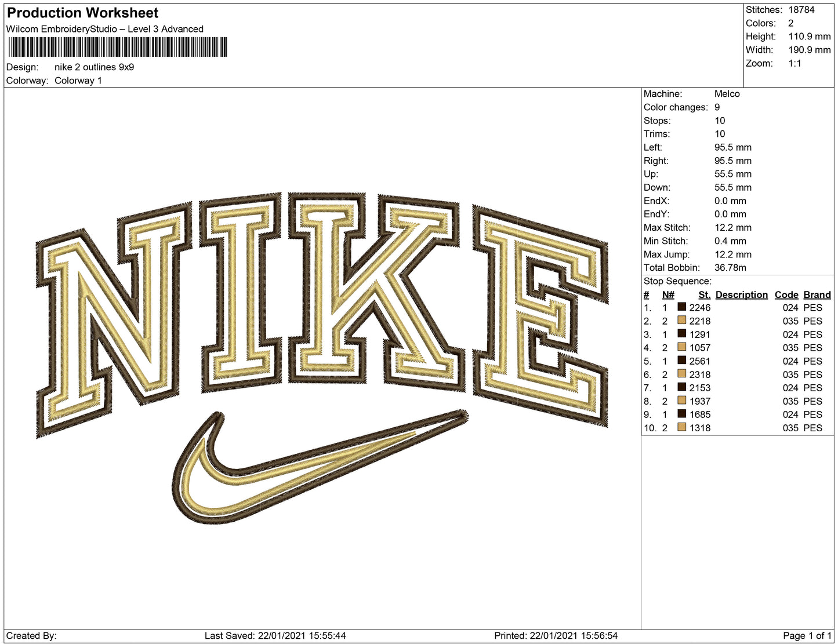
Task: Click the Description column header
Action: pos(742,294)
